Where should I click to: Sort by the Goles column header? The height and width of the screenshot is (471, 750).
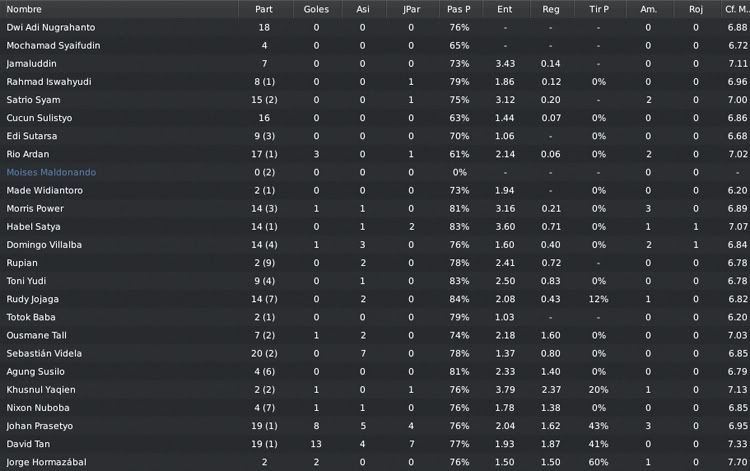316,9
